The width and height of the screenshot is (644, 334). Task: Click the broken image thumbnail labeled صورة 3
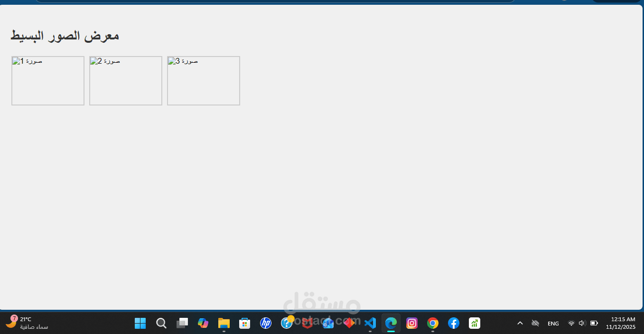tap(204, 81)
